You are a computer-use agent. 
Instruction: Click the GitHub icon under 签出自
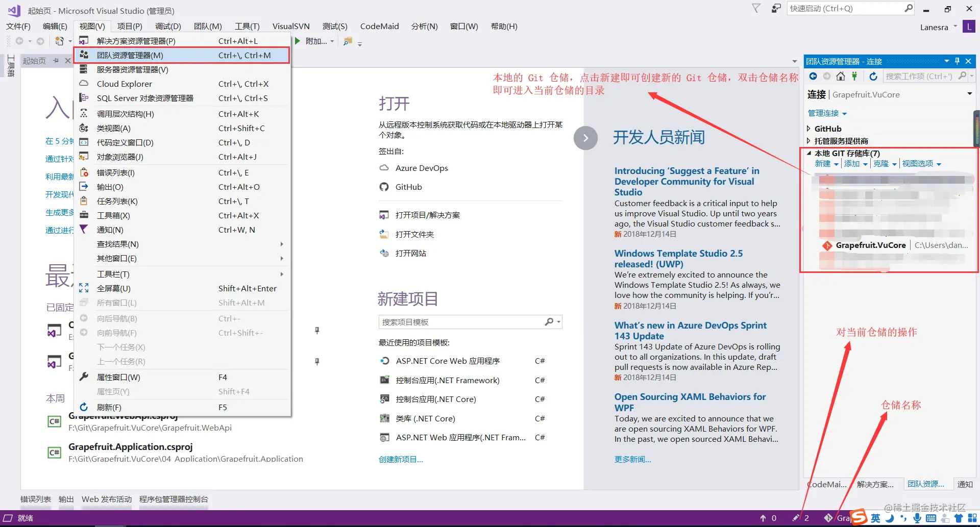tap(384, 187)
